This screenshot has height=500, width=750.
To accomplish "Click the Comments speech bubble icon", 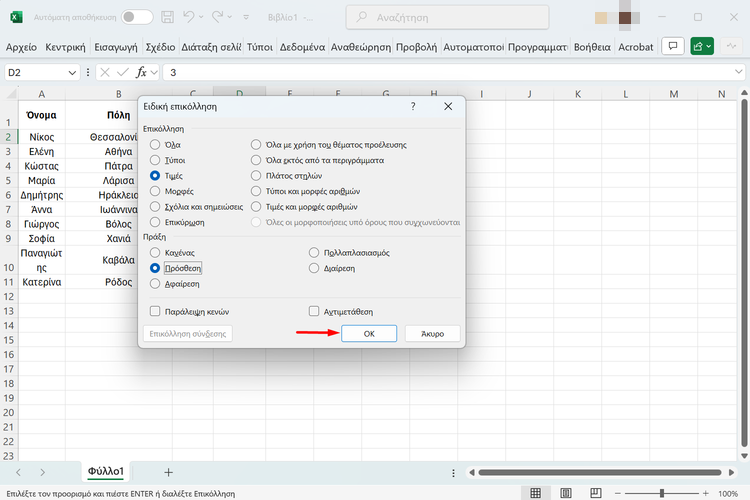I will click(673, 46).
